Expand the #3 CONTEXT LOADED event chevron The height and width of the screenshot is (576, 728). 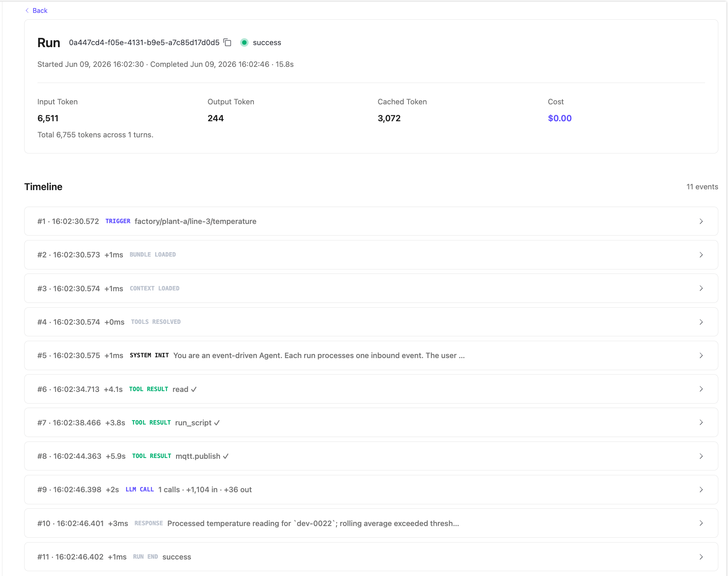701,288
